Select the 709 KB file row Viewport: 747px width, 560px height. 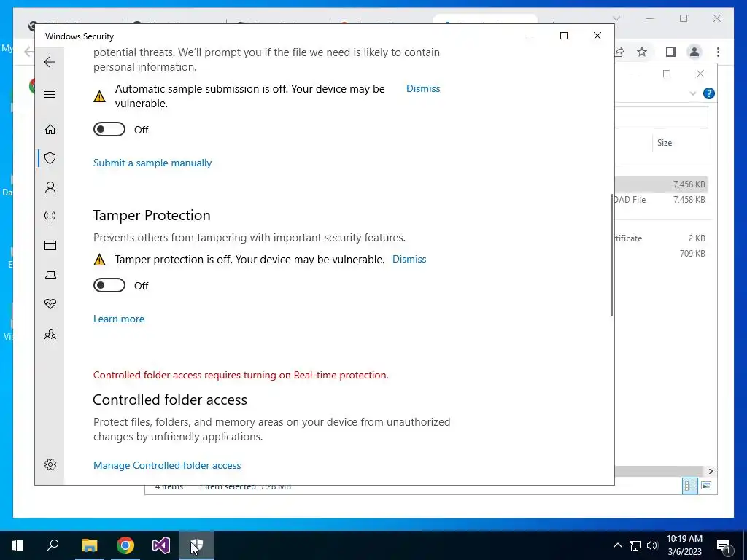tap(661, 253)
